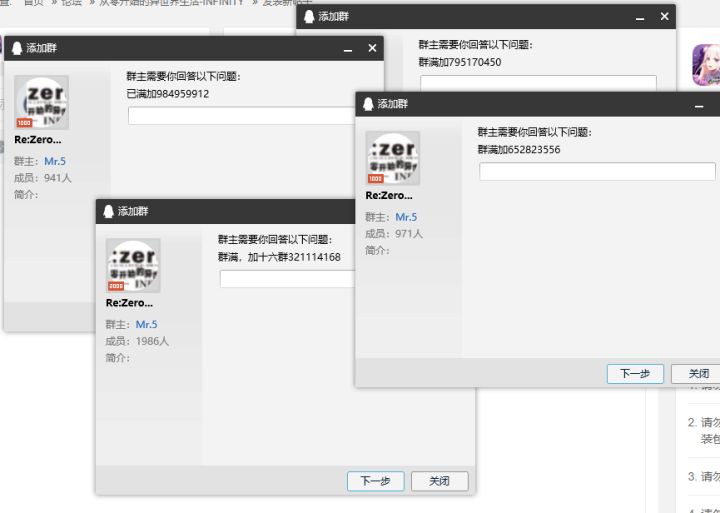Open 论坛 breadcrumb link in the background webpage

point(72,2)
